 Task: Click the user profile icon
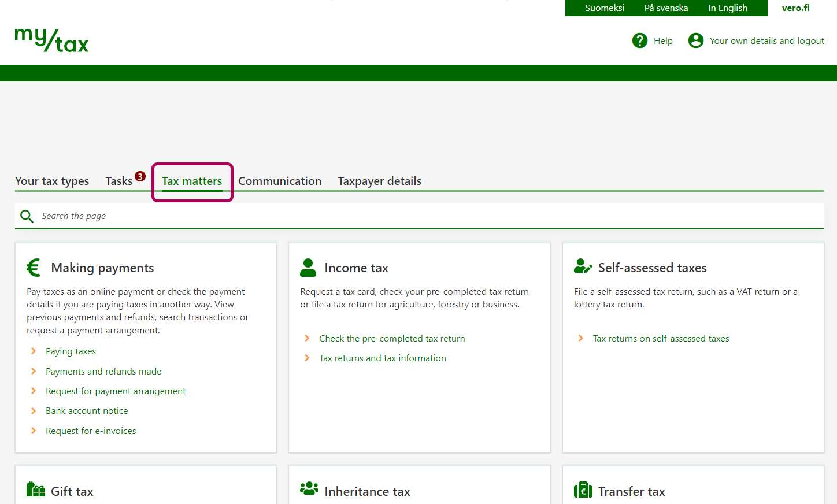[x=696, y=40]
